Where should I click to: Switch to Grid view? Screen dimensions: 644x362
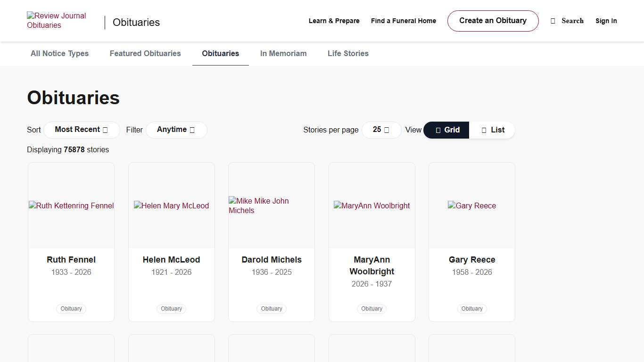click(446, 130)
